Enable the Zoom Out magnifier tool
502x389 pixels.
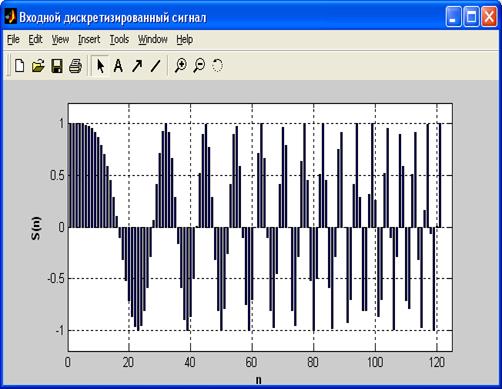tap(199, 65)
